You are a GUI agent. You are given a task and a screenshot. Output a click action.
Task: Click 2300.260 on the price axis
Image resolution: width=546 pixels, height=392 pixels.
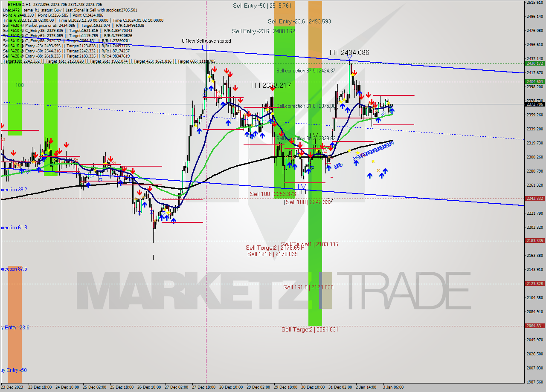pyautogui.click(x=534, y=157)
